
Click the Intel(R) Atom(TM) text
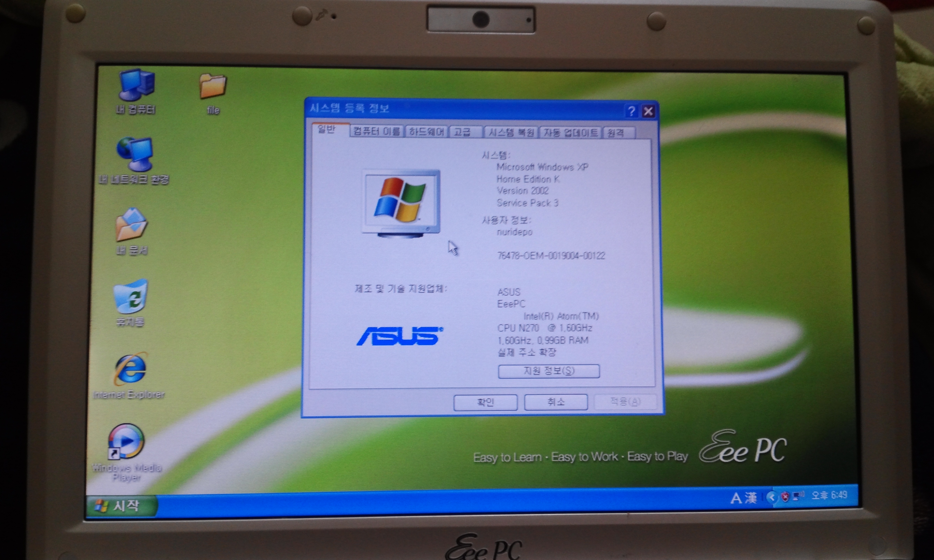click(x=561, y=316)
